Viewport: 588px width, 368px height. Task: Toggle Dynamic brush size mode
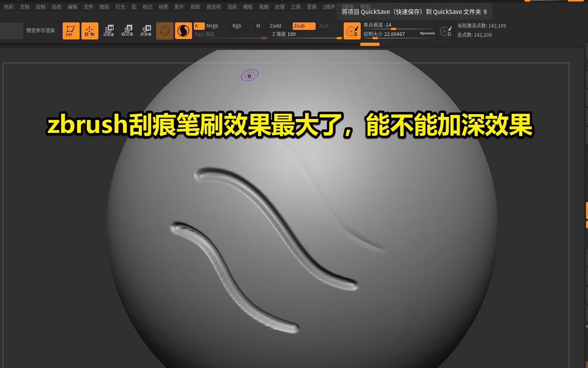(x=427, y=34)
